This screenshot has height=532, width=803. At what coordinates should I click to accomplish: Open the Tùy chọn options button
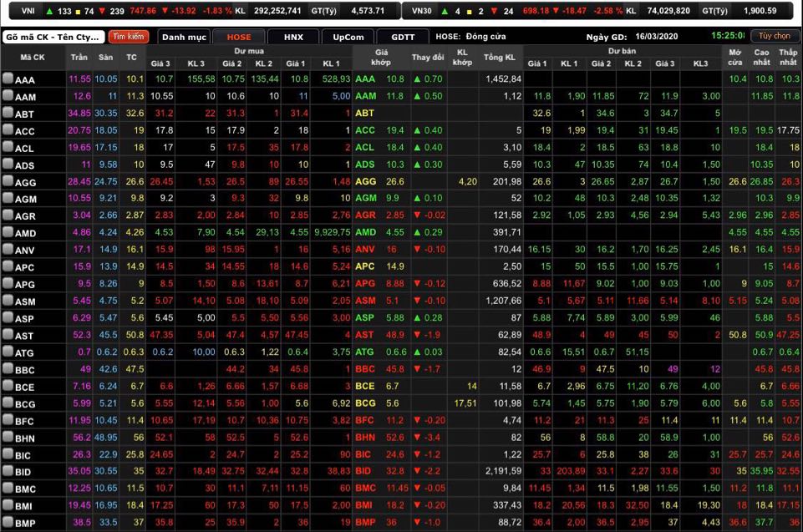click(x=775, y=36)
